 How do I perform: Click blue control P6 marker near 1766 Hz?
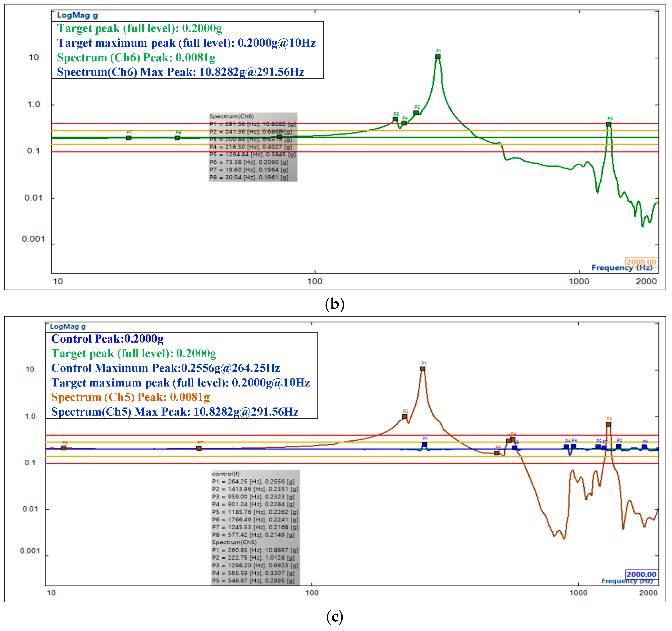[644, 447]
